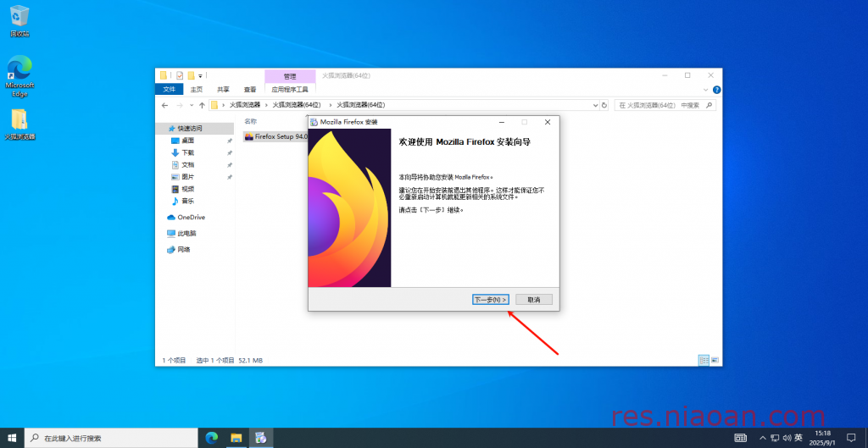The image size is (868, 448).
Task: Click the last 火狐浏览器(64位) breadcrumb segment
Action: 360,104
